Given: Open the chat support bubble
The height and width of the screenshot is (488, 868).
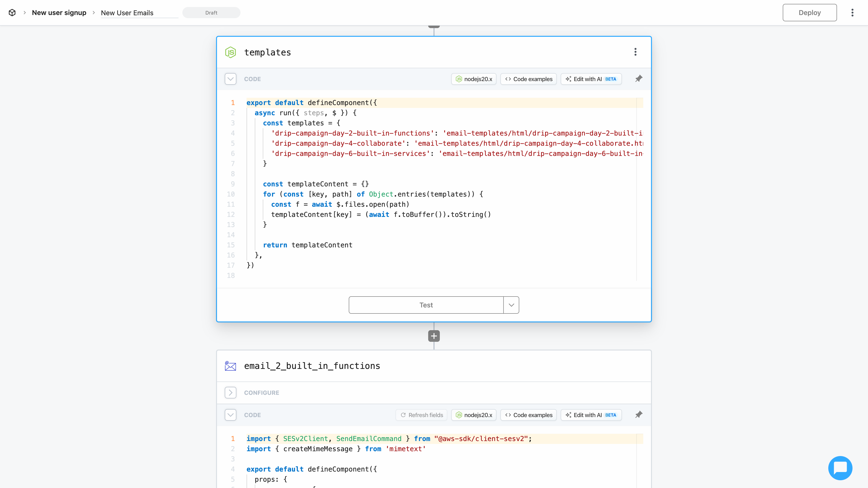Looking at the screenshot, I should pos(840,468).
